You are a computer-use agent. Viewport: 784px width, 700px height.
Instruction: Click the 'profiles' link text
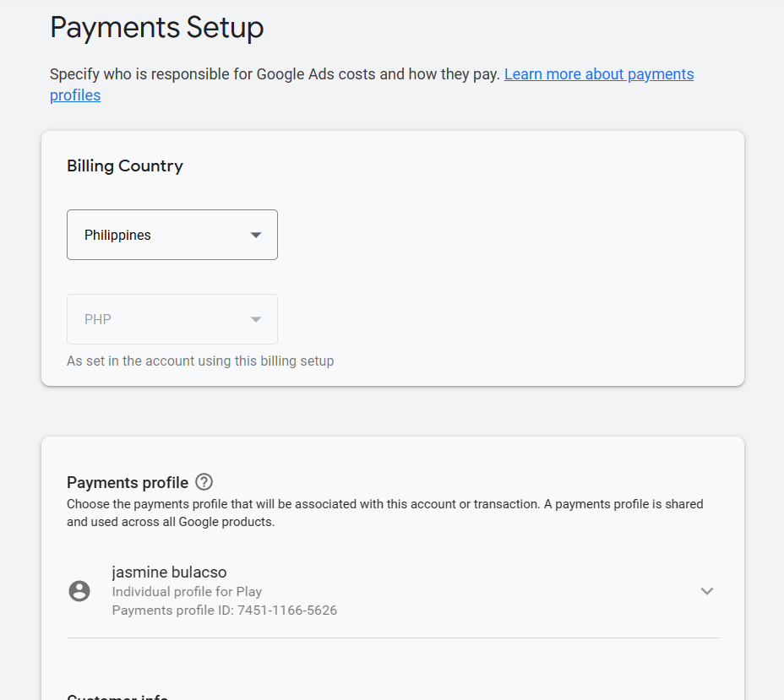[x=75, y=95]
